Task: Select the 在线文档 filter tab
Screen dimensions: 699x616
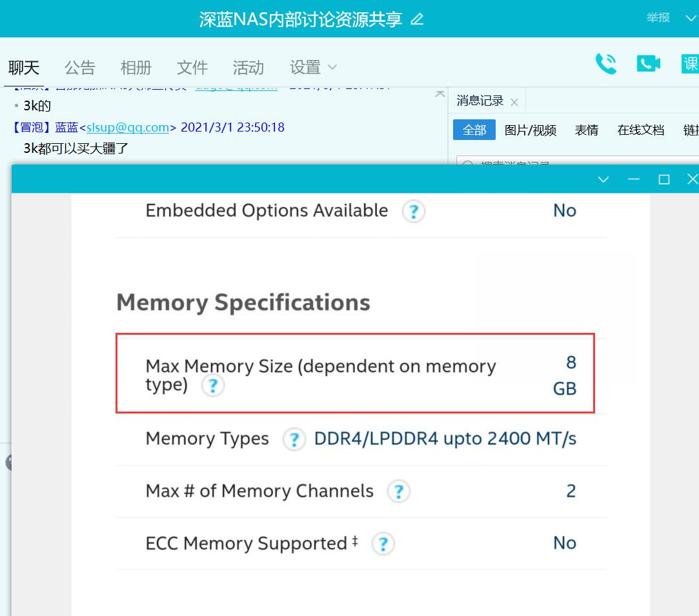Action: click(640, 130)
